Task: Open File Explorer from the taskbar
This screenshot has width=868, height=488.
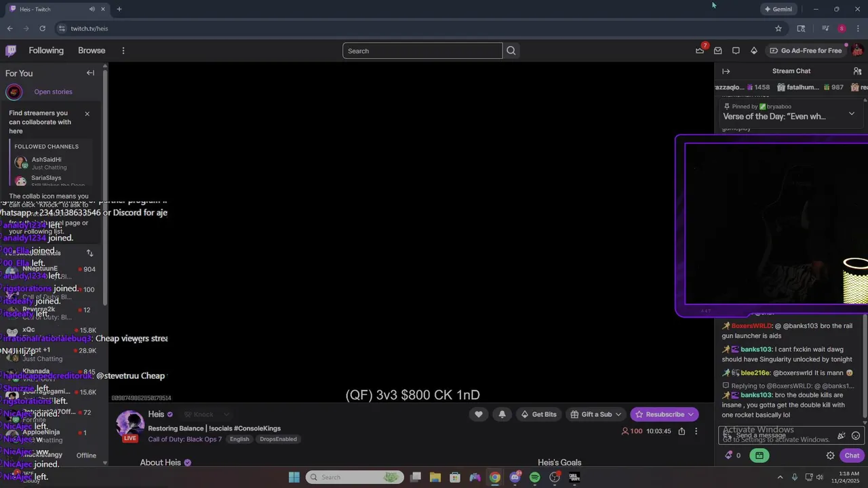Action: (435, 477)
